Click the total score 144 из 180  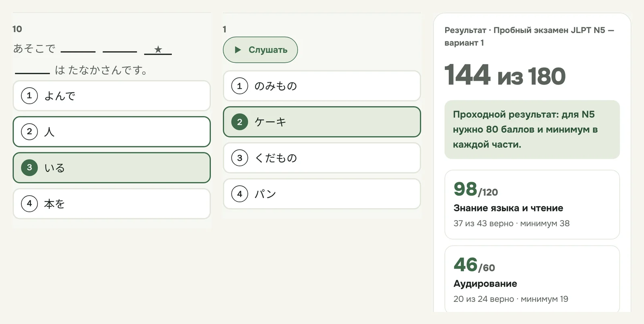(505, 75)
